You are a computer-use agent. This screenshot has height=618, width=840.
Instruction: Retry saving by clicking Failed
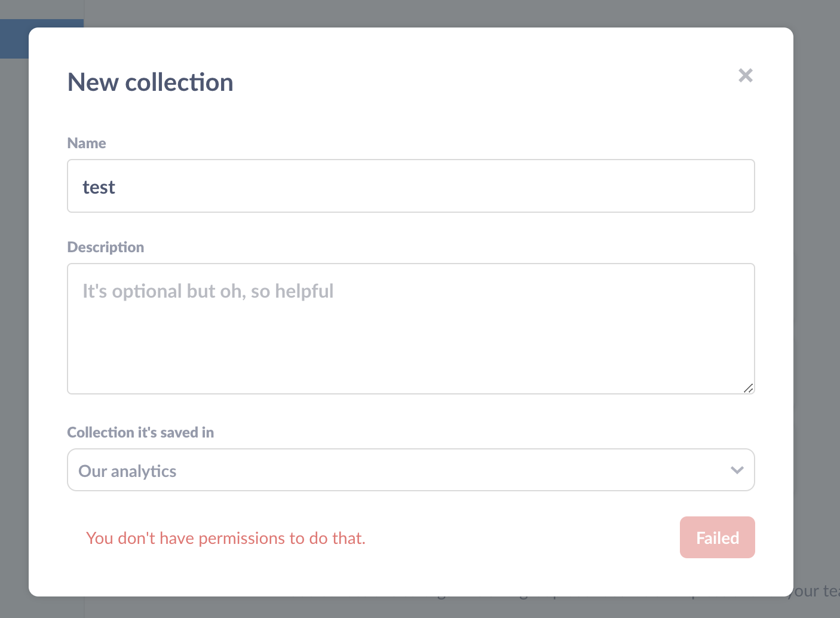(x=717, y=537)
